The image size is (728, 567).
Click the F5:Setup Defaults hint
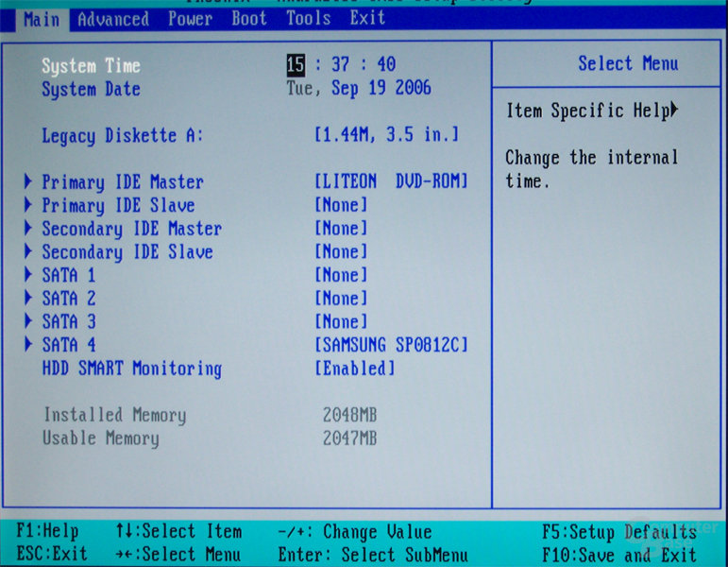(619, 532)
